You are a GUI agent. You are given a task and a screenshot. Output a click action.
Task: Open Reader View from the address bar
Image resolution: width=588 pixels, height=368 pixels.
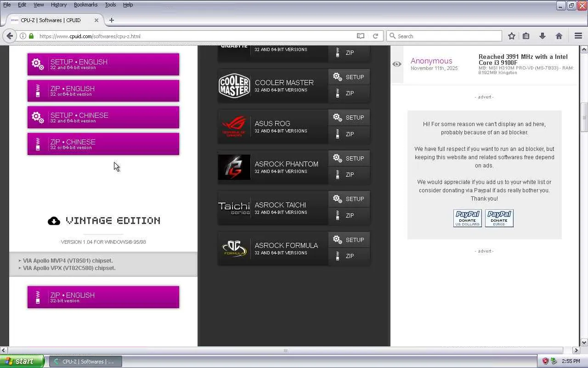[361, 36]
